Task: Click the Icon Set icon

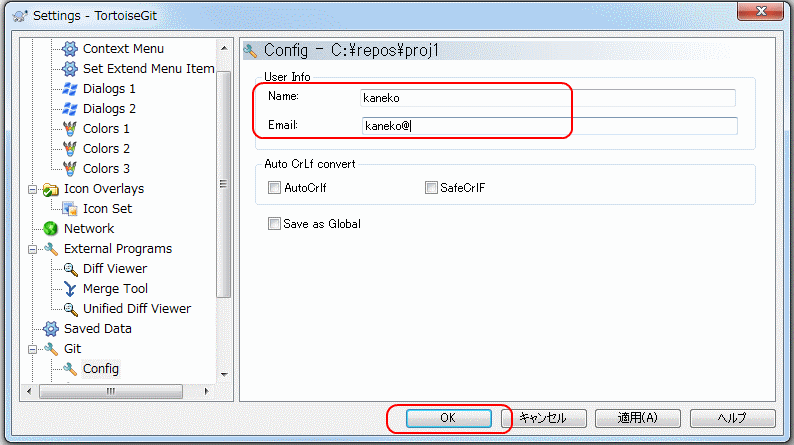Action: tap(69, 209)
